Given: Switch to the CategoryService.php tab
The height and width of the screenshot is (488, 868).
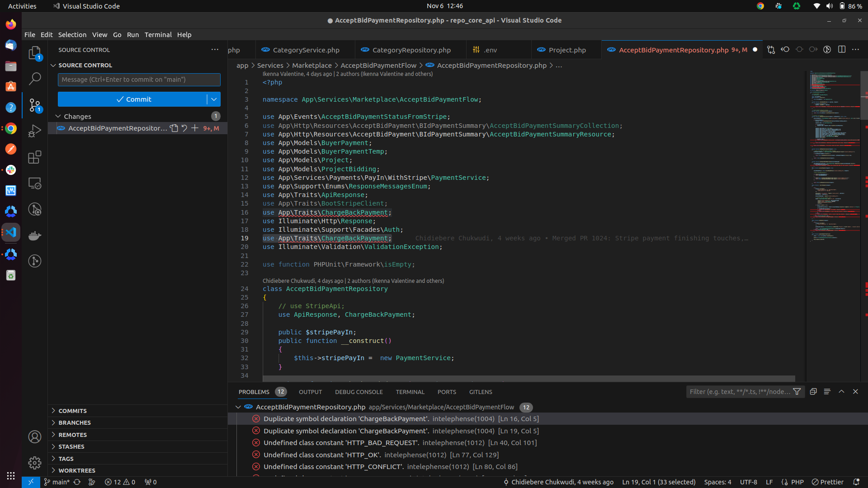Looking at the screenshot, I should [x=306, y=50].
